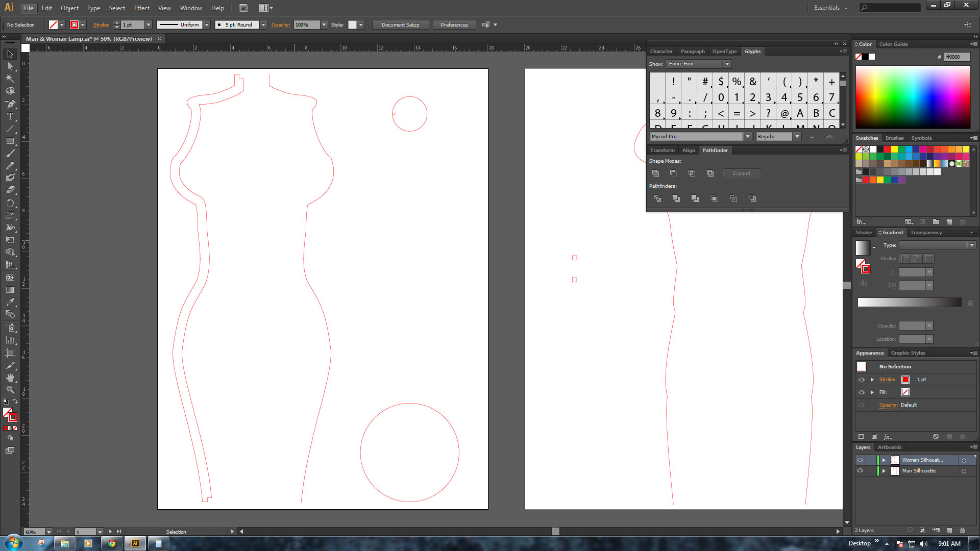Expand the Stroke row in Appearance
Screen dimensions: 980x551
(x=872, y=380)
